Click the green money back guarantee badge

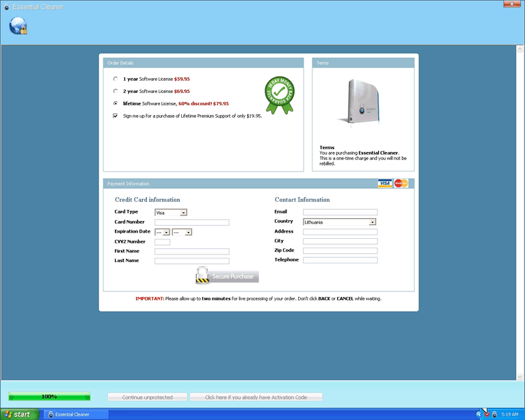pyautogui.click(x=279, y=94)
